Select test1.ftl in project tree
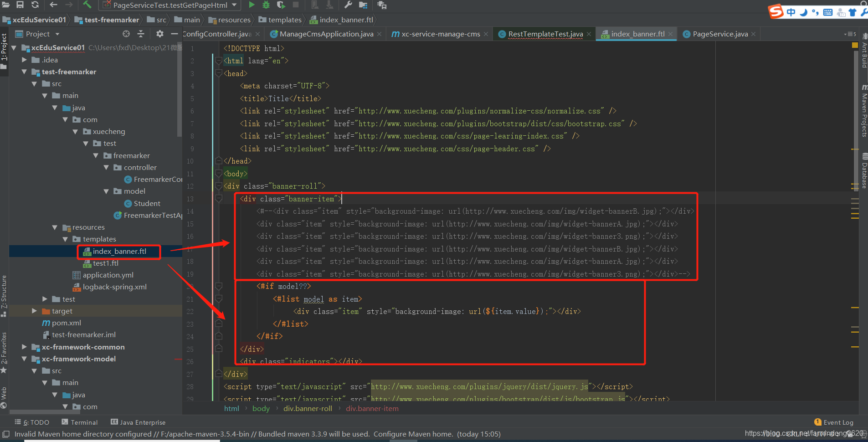This screenshot has width=868, height=442. pos(100,263)
